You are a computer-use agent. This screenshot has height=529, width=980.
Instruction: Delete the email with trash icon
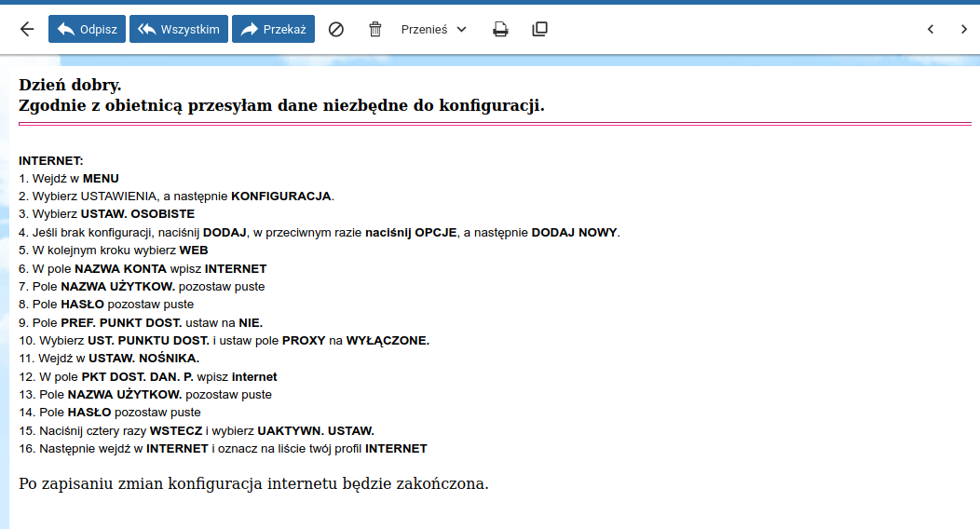click(375, 29)
